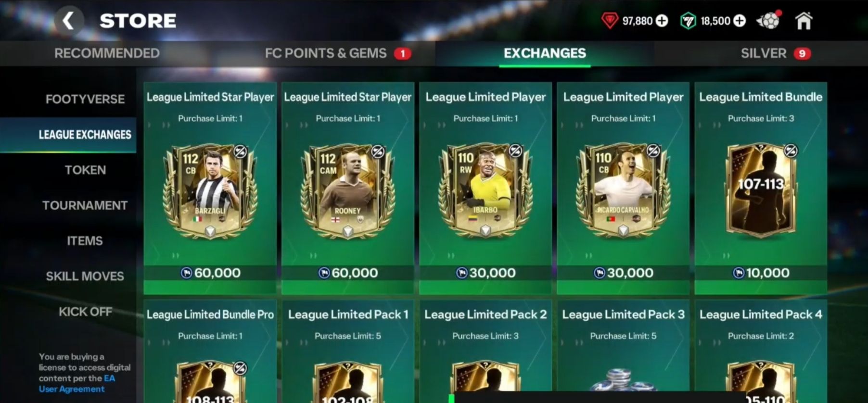Tap untradeable icon on Barzagli card
Screen dimensions: 868x403
pyautogui.click(x=240, y=152)
